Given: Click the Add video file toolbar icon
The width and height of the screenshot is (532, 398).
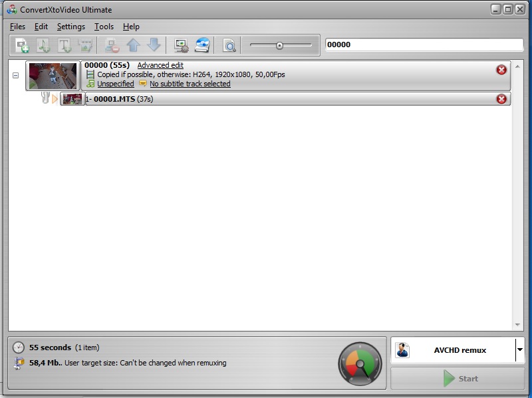Looking at the screenshot, I should 23,45.
